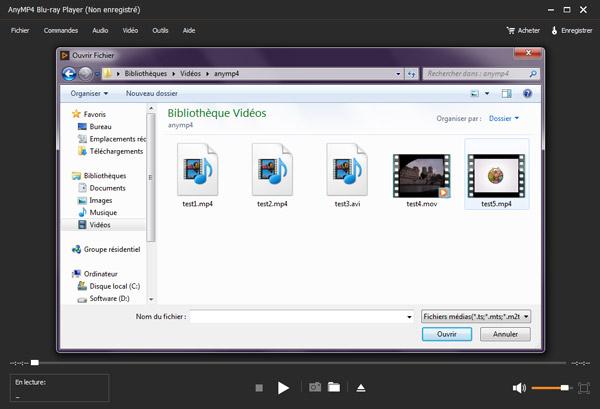The height and width of the screenshot is (409, 600).
Task: Open the Fichiers médias file type dropdown
Action: [476, 316]
